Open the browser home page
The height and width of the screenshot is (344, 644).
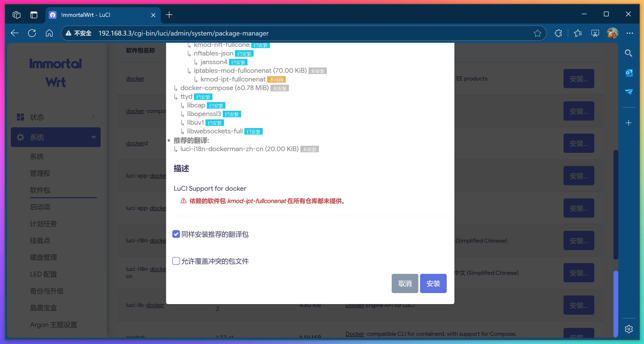(x=49, y=33)
